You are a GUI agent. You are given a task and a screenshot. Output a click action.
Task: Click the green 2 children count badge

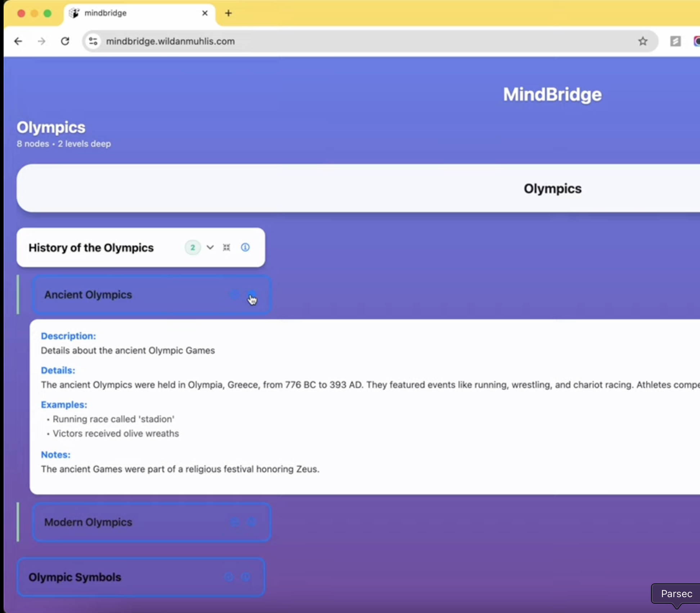pos(193,247)
